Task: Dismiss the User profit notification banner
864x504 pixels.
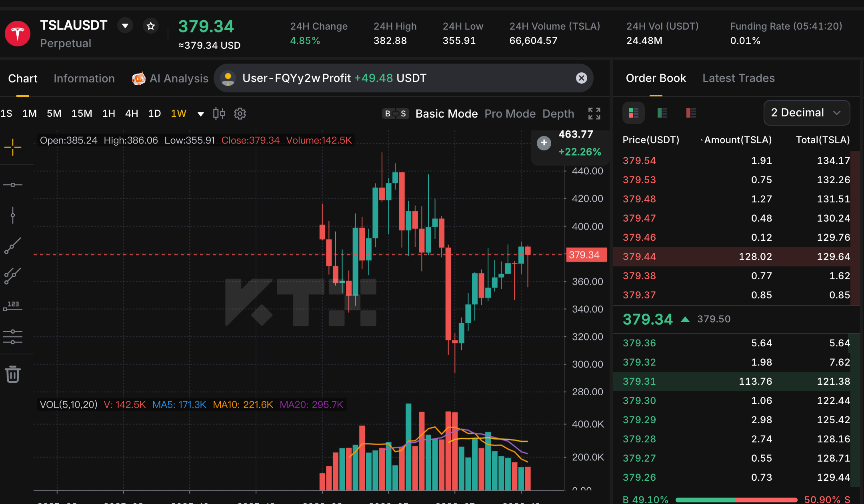Action: coord(582,78)
